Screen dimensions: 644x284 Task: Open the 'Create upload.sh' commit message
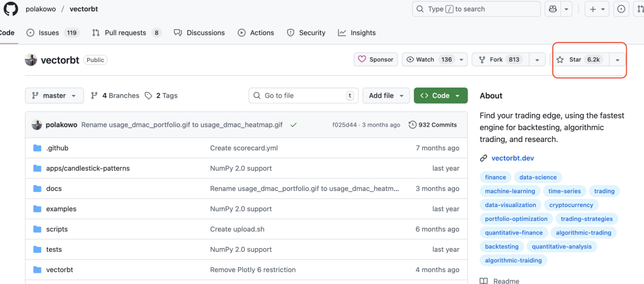[237, 229]
